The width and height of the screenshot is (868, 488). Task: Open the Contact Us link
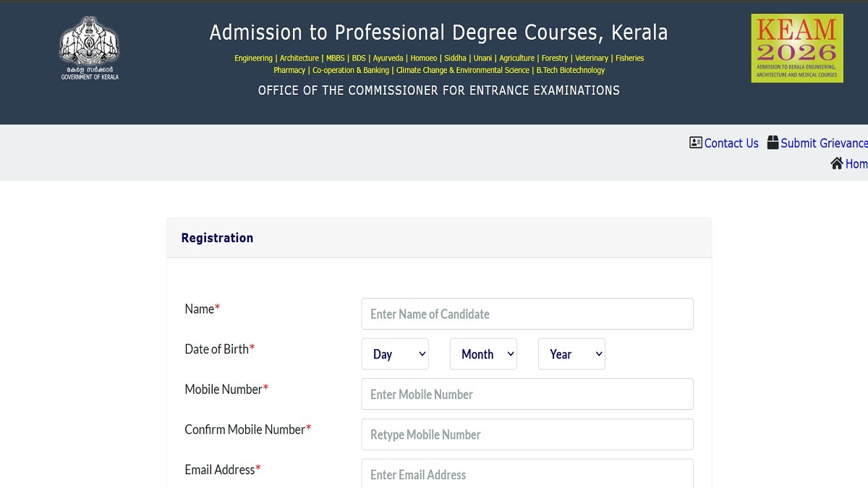tap(731, 143)
